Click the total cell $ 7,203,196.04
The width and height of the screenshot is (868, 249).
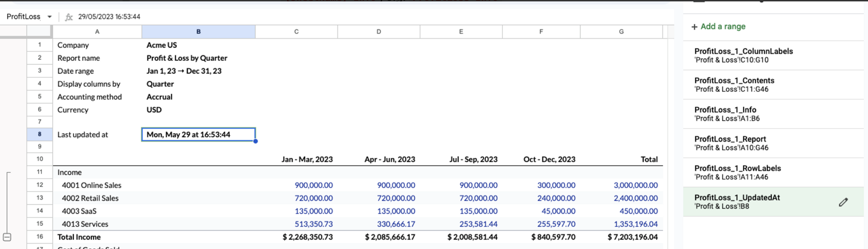point(621,237)
